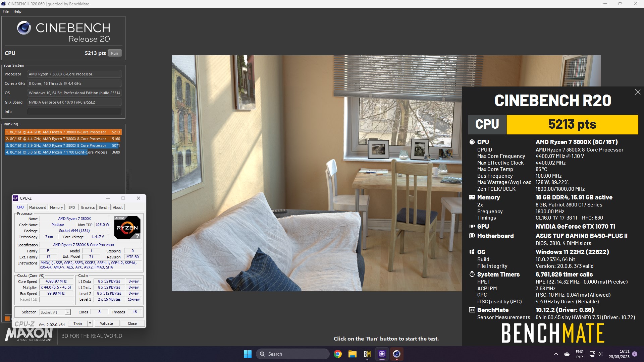Open the Help menu in Cinebench
This screenshot has width=644, height=362.
tap(17, 11)
